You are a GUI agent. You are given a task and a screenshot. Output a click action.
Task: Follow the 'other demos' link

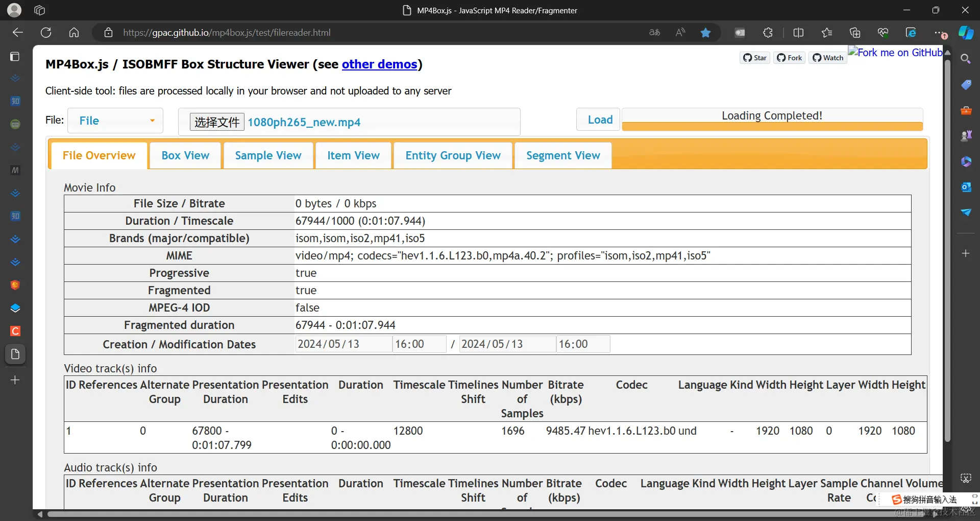379,64
